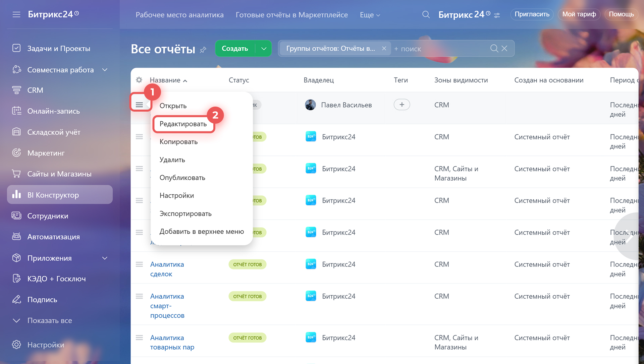This screenshot has width=644, height=364.
Task: Choose Опубликовать from context menu
Action: click(182, 178)
